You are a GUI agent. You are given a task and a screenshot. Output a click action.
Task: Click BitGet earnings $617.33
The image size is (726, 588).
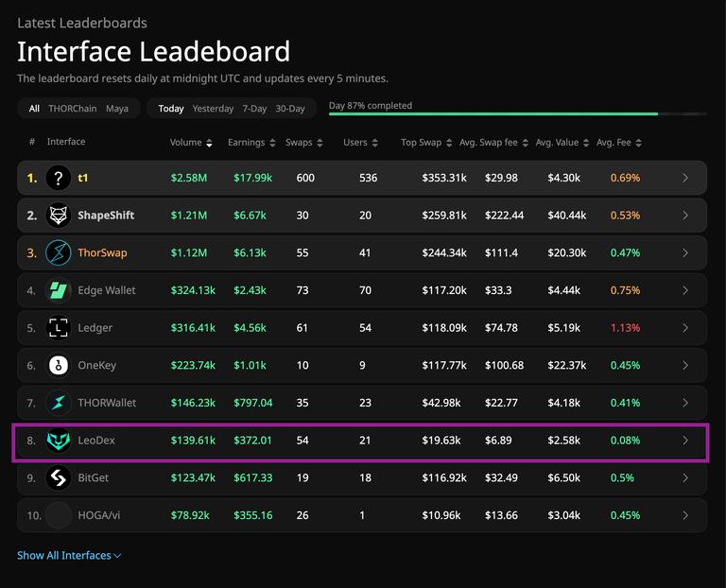[x=252, y=477]
